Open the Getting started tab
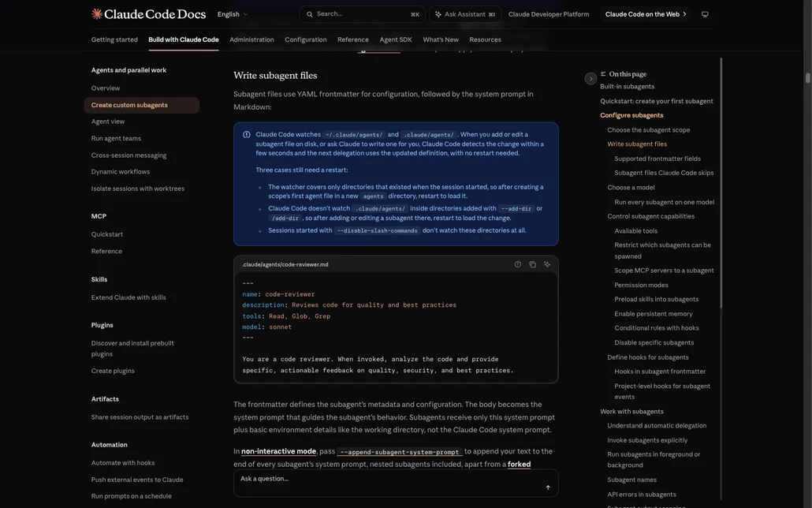This screenshot has height=508, width=812. [x=114, y=39]
